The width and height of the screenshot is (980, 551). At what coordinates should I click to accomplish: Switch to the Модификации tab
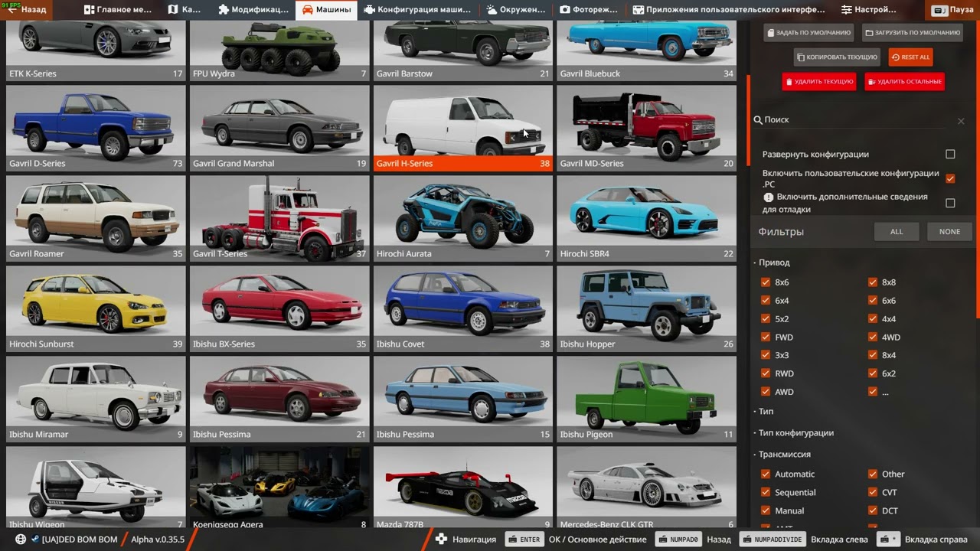point(253,10)
